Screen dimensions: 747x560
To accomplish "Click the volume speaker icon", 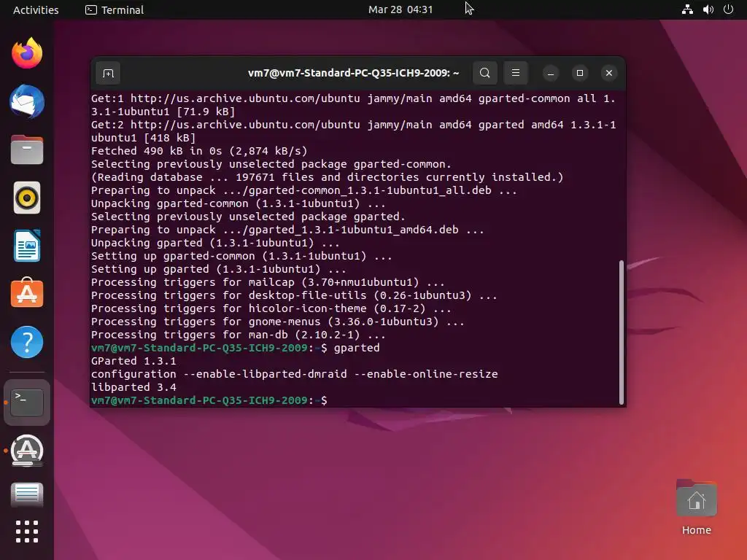I will click(x=708, y=9).
